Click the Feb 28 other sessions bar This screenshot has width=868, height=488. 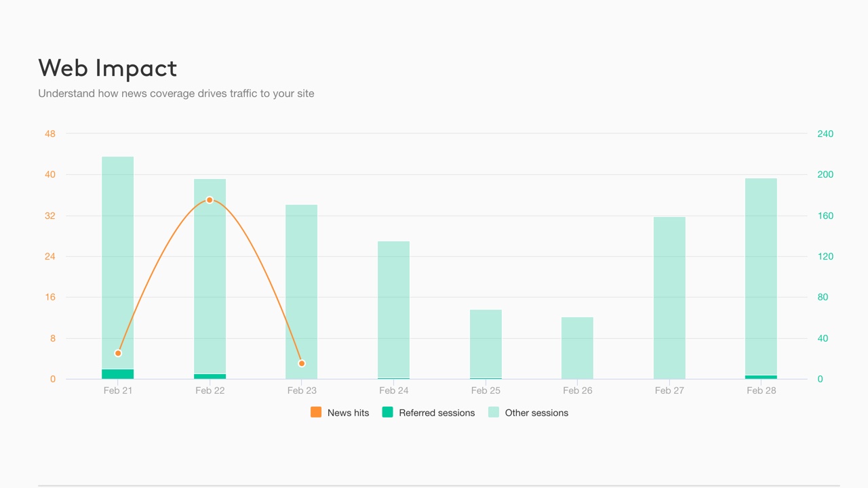click(761, 277)
